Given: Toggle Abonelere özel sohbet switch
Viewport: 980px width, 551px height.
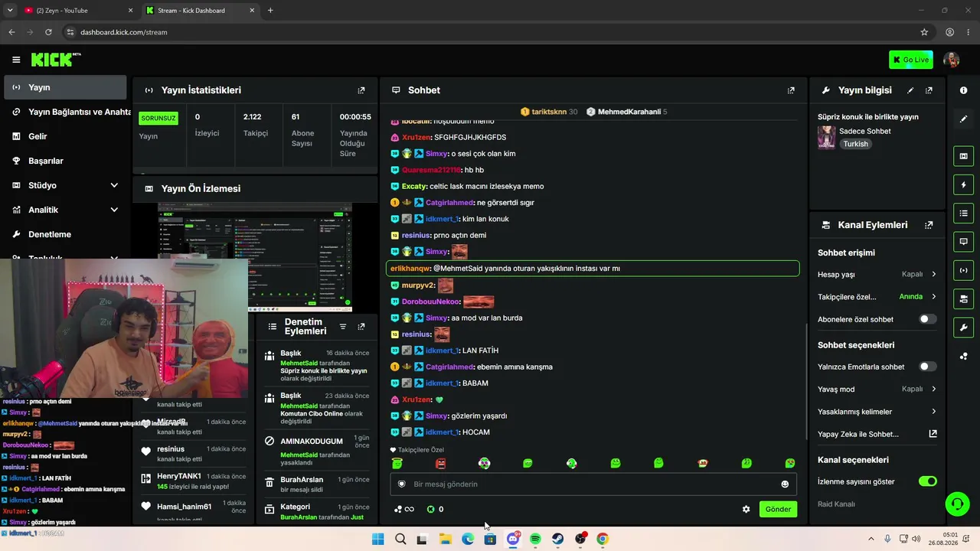Looking at the screenshot, I should click(x=927, y=319).
